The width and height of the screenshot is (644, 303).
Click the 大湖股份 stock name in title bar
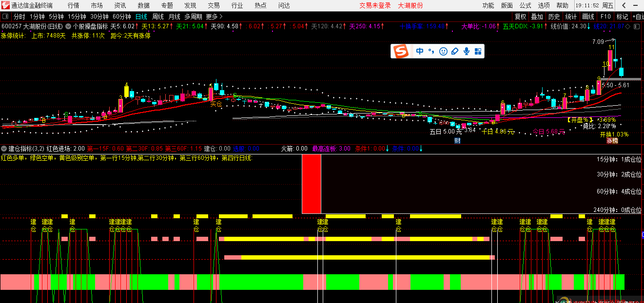coord(410,5)
